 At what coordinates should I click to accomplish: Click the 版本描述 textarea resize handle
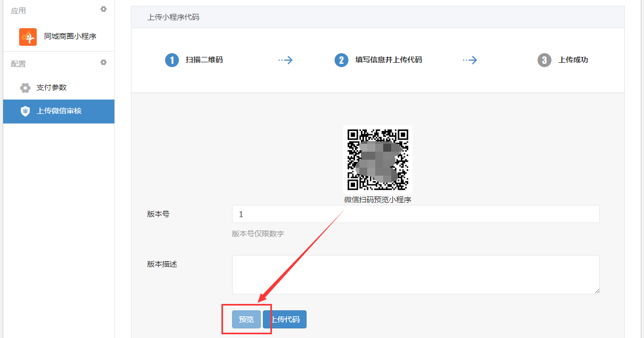[597, 291]
